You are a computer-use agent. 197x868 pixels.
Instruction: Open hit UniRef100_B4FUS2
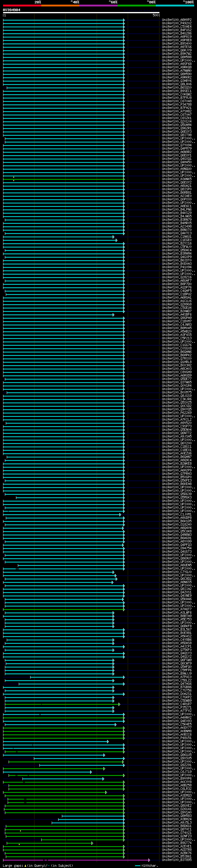(177, 30)
